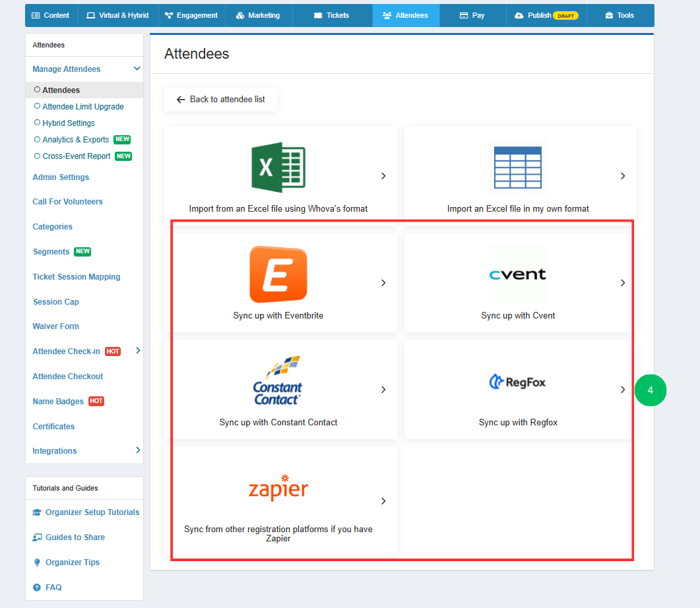Open Eventbrite sync chevron arrow
Viewport: 700px width, 608px height.
pyautogui.click(x=383, y=283)
